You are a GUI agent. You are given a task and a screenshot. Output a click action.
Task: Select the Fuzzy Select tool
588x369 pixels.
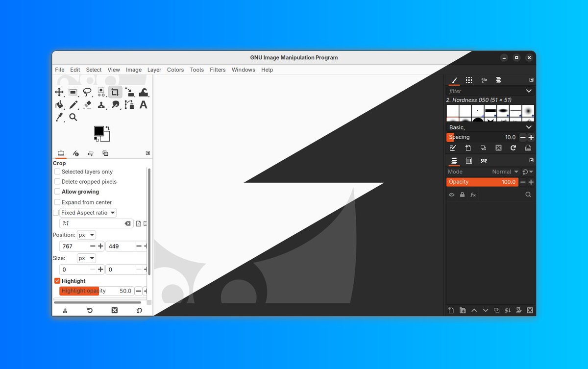click(101, 92)
